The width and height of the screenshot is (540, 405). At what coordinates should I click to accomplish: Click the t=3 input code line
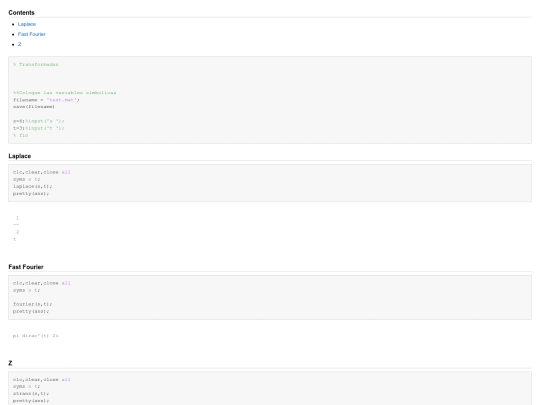(x=39, y=128)
